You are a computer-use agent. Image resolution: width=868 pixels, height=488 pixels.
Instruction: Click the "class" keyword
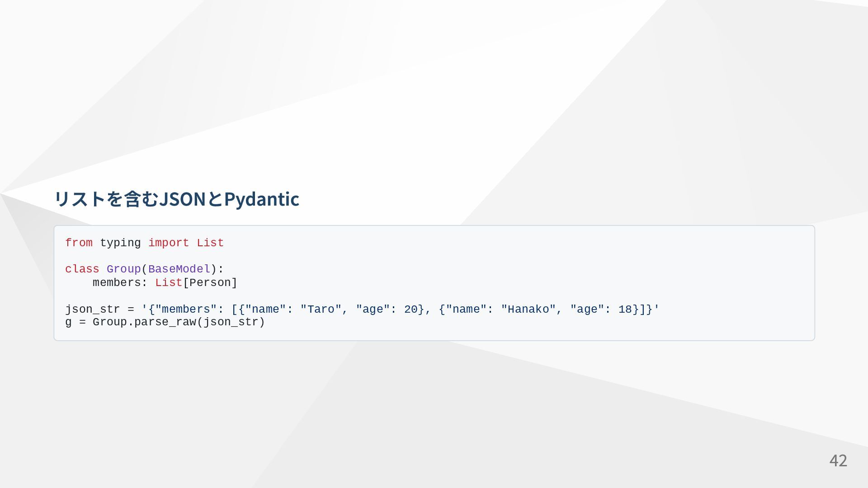click(x=82, y=269)
